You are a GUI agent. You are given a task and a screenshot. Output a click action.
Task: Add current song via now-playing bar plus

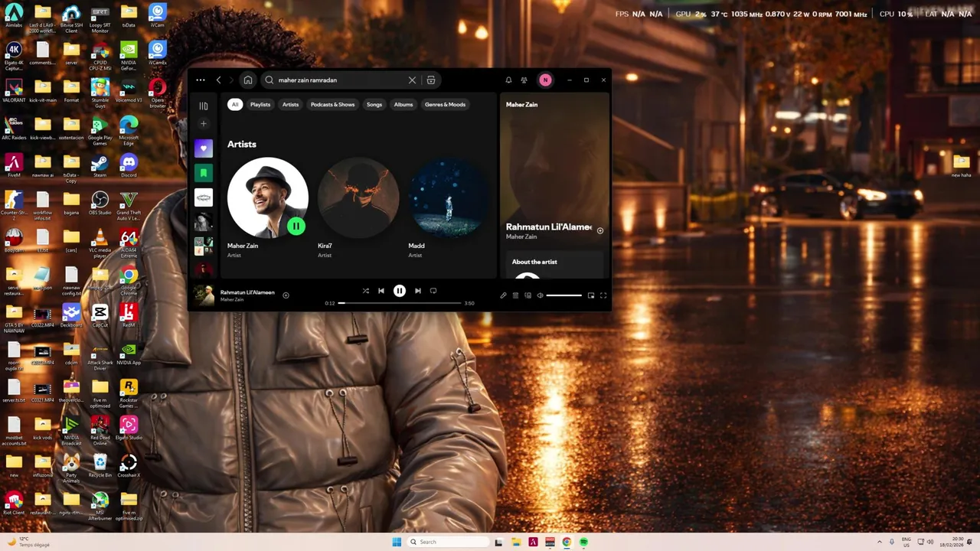coord(286,295)
